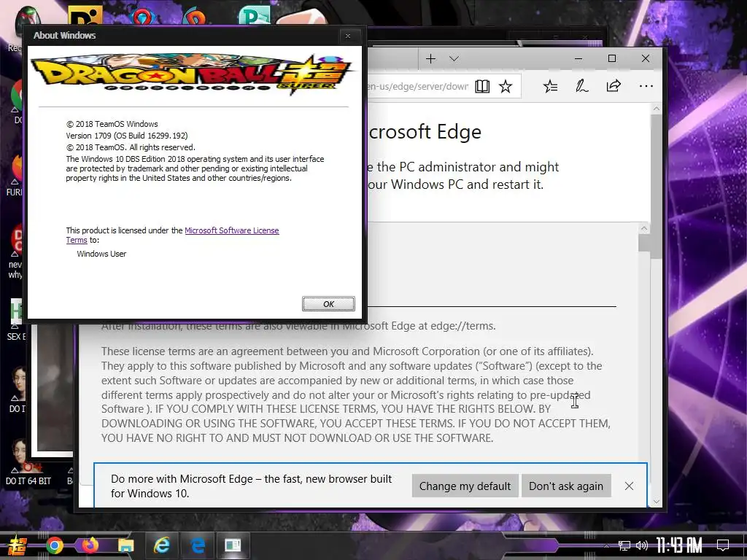Click Don't ask again button

(x=566, y=486)
